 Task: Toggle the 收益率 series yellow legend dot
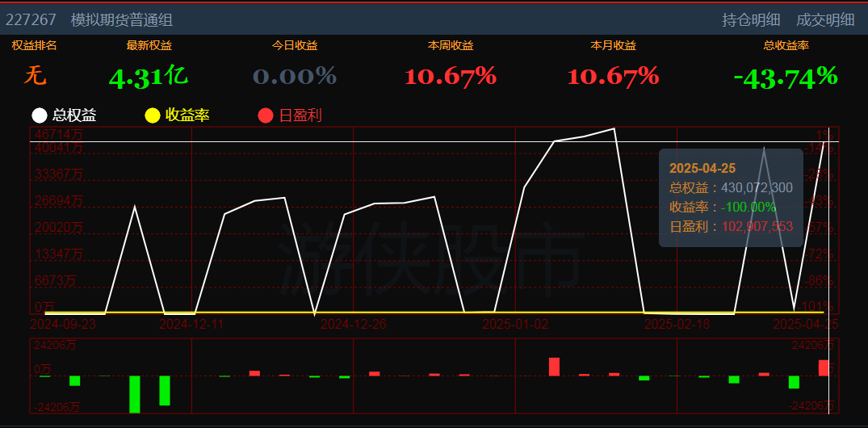[152, 115]
